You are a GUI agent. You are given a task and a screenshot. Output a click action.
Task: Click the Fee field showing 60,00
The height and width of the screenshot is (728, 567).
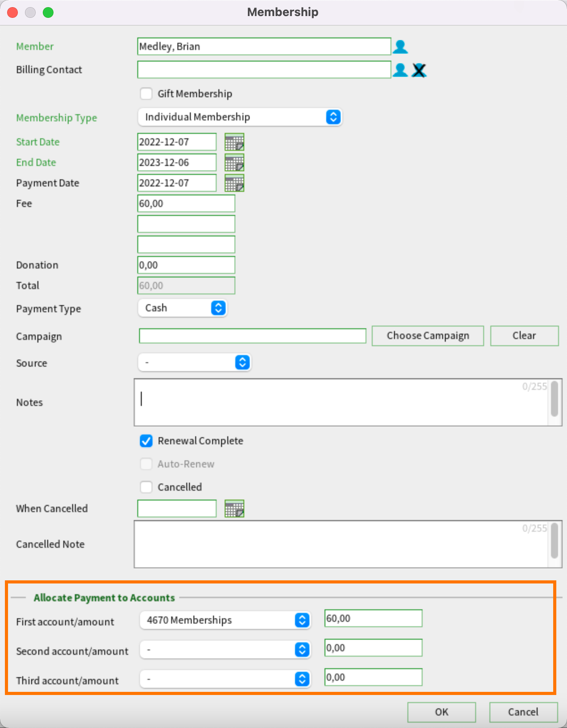click(x=186, y=203)
